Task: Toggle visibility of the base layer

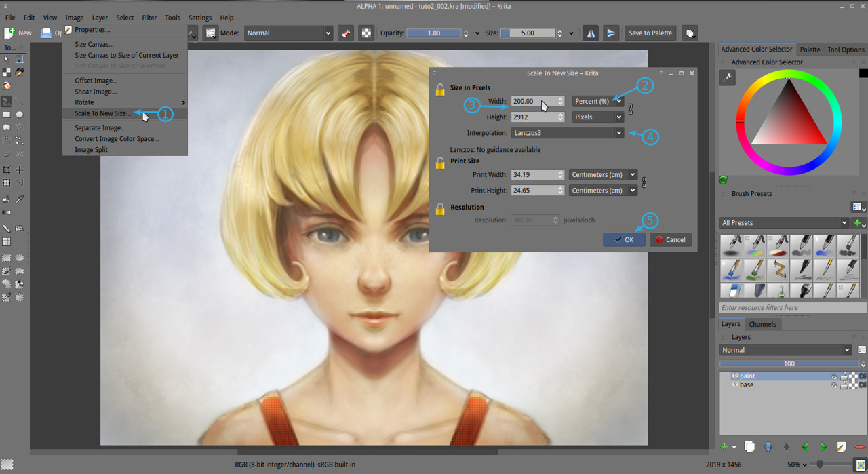Action: 835,385
